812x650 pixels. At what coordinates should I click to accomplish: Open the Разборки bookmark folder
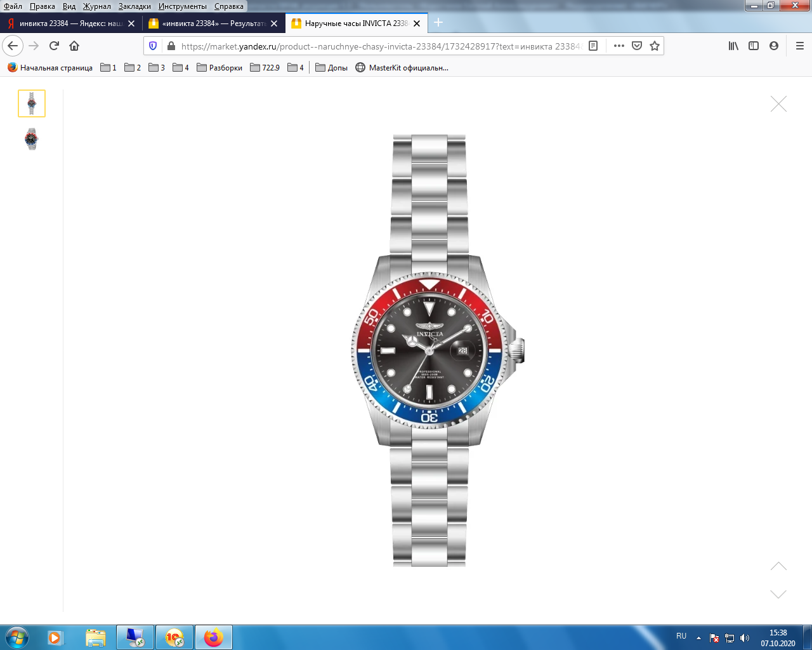[219, 67]
